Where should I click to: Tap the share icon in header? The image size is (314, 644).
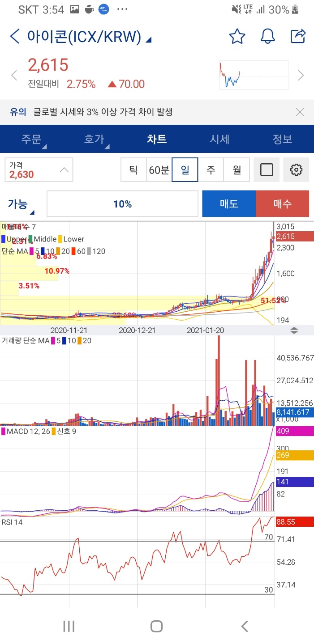coord(298,36)
